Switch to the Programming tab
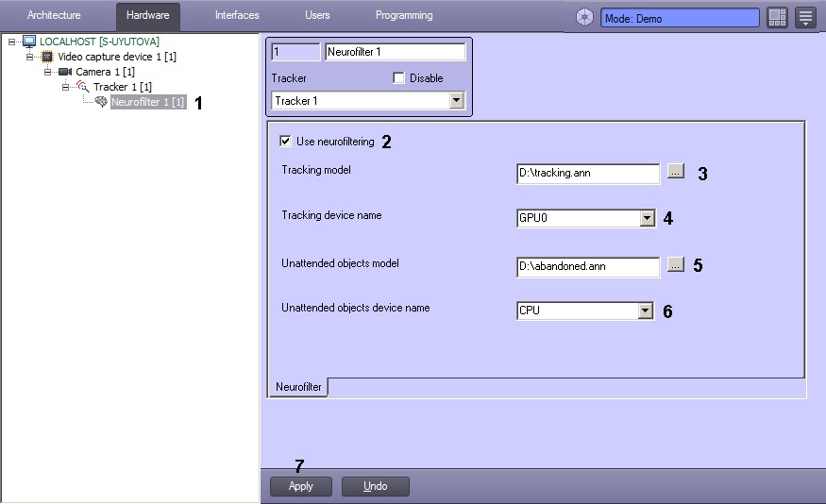 click(x=404, y=15)
